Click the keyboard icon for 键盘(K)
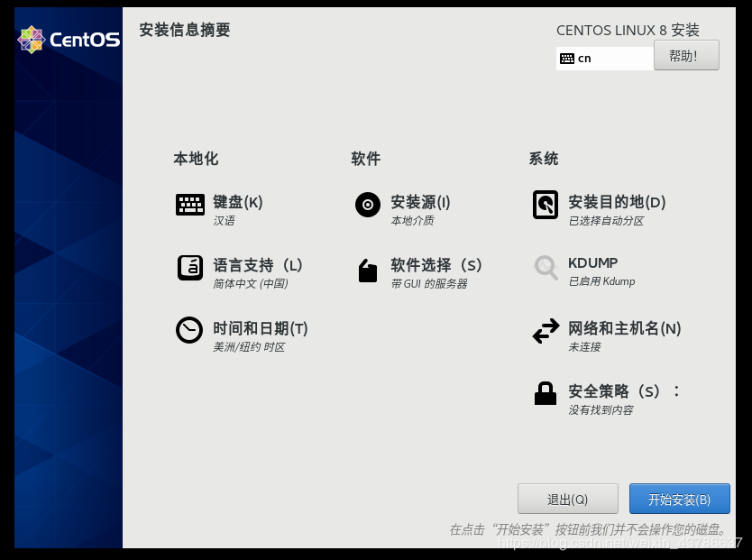The image size is (752, 560). point(190,205)
